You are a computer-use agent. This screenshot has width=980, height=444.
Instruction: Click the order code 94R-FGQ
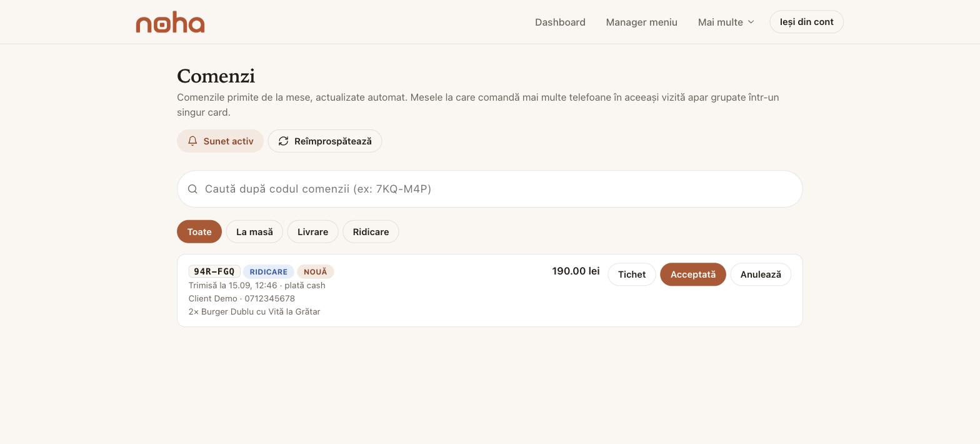214,271
